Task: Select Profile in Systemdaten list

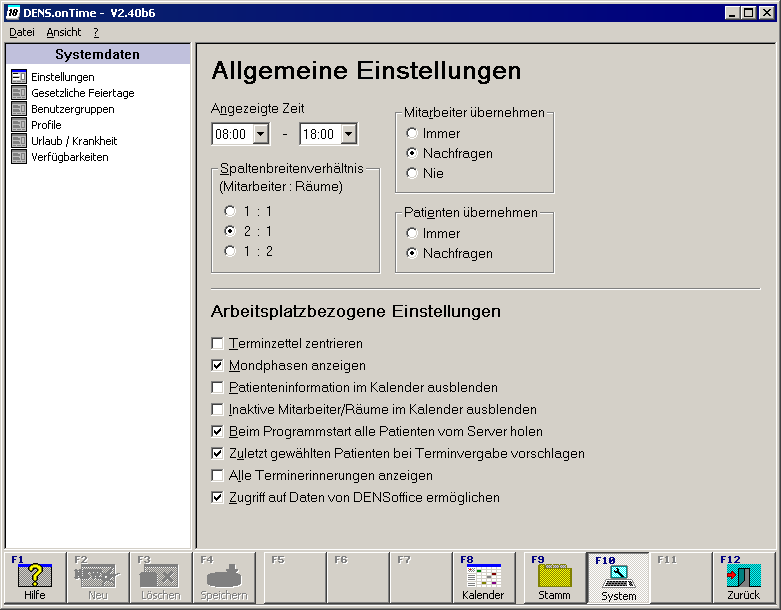Action: pos(46,124)
